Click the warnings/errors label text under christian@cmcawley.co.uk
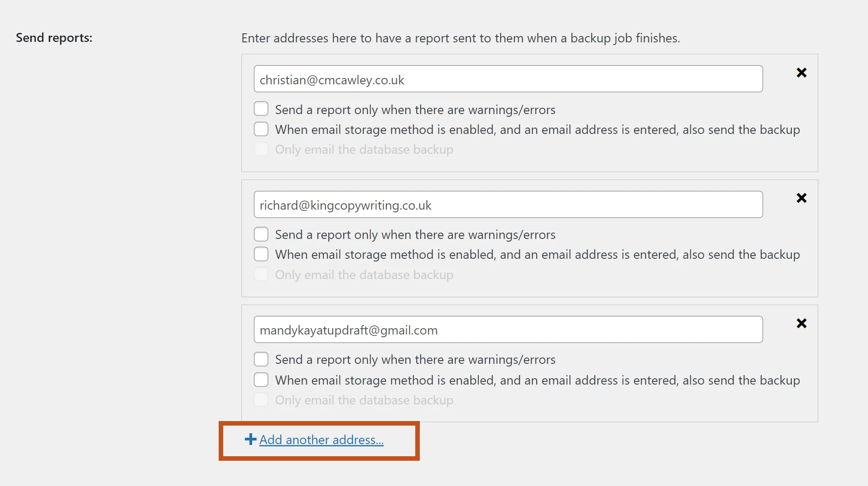This screenshot has height=486, width=868. tap(415, 110)
